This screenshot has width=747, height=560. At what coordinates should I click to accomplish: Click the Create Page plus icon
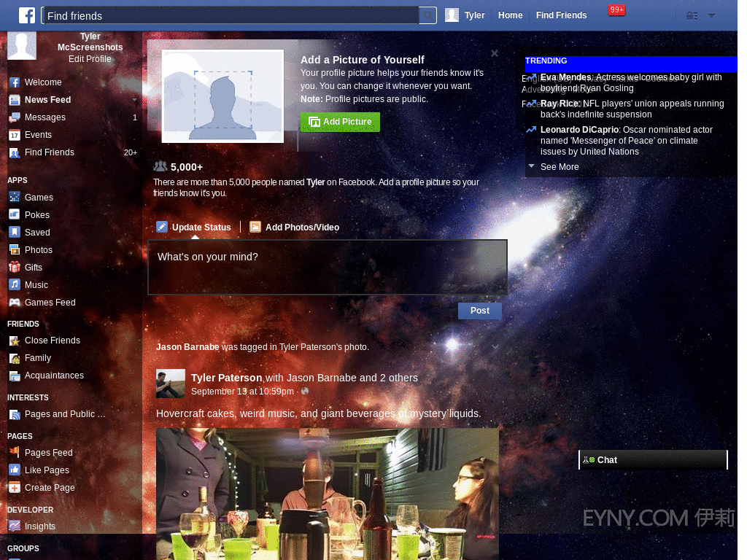15,488
